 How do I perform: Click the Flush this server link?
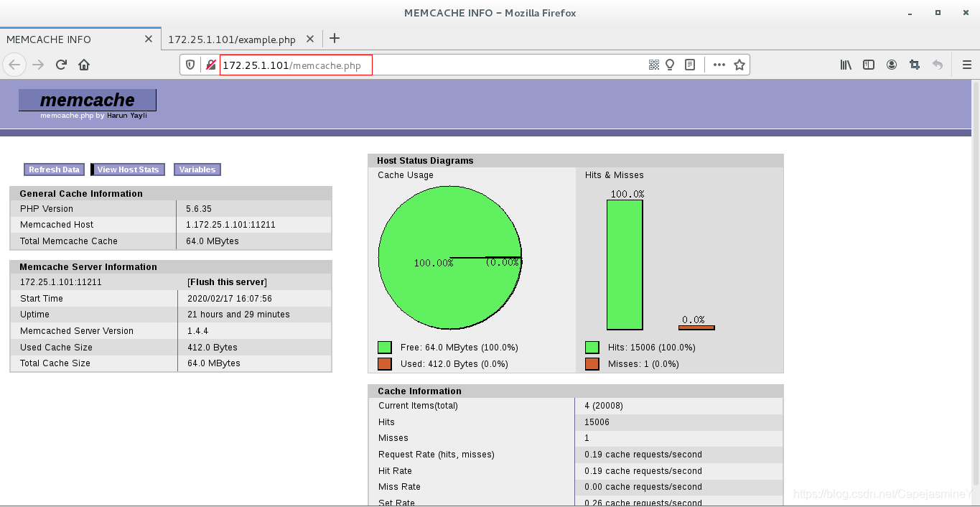click(x=227, y=282)
